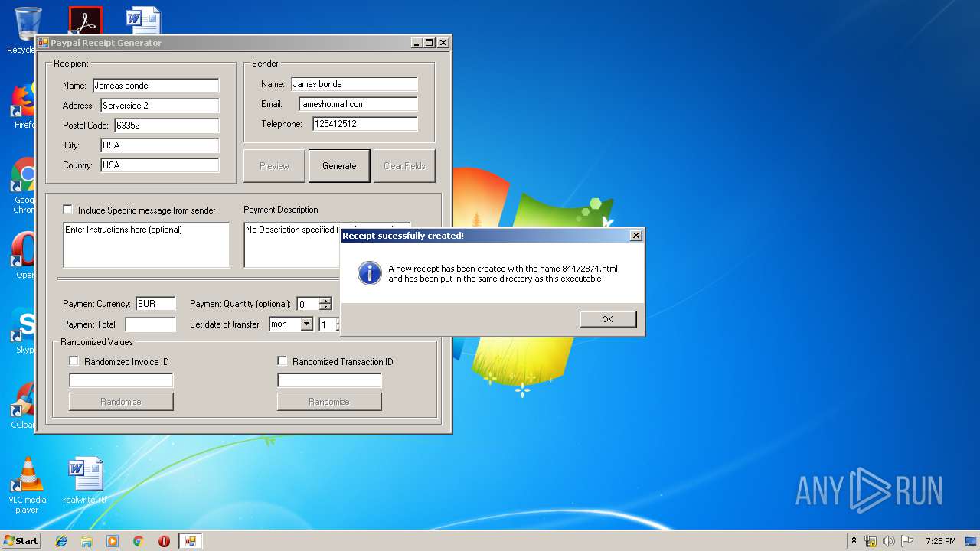Image resolution: width=980 pixels, height=551 pixels.
Task: Focus the Randomized Invoice ID text field
Action: pos(121,380)
